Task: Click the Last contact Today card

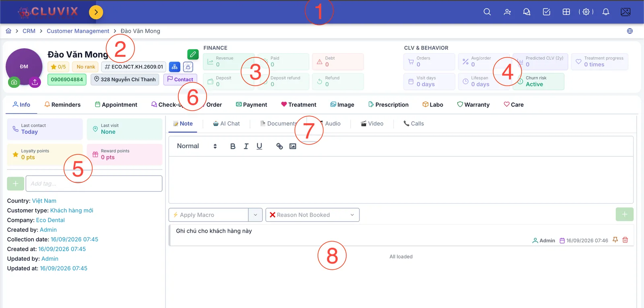Action: click(x=45, y=129)
